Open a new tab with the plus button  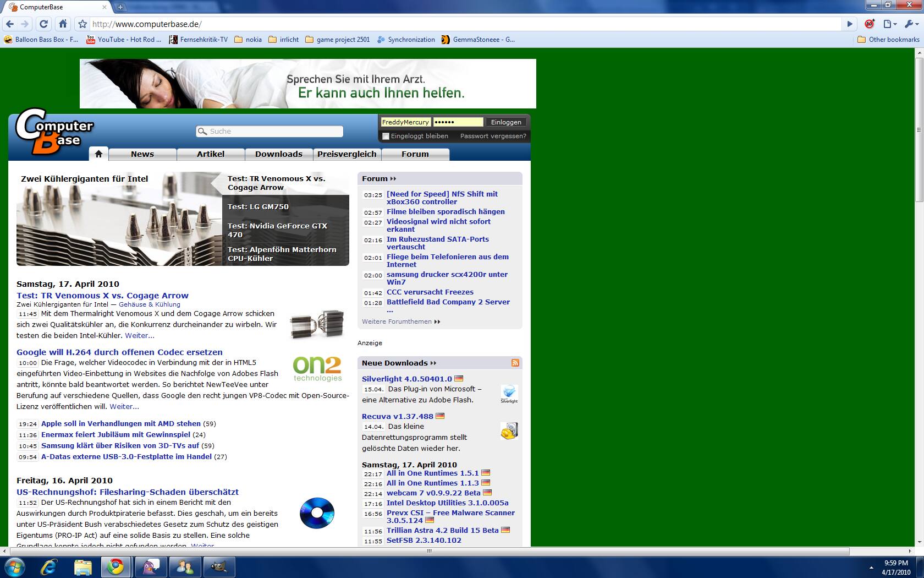click(x=120, y=7)
